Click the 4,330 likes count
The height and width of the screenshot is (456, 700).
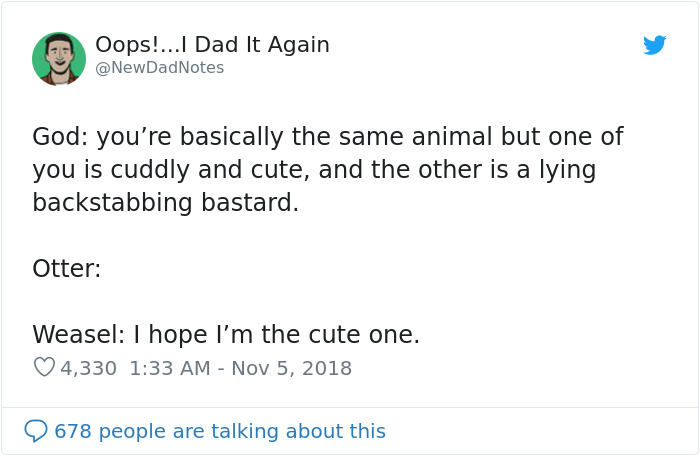click(89, 368)
